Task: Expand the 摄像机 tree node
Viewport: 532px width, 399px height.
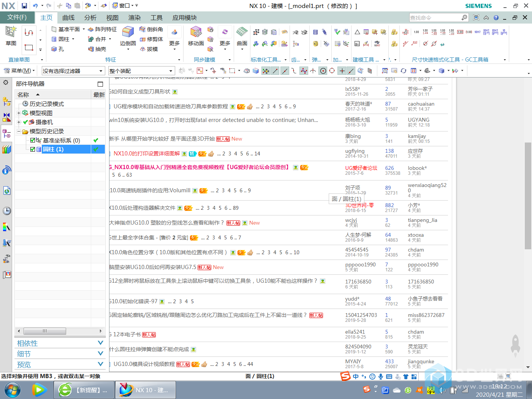Action: [x=19, y=122]
